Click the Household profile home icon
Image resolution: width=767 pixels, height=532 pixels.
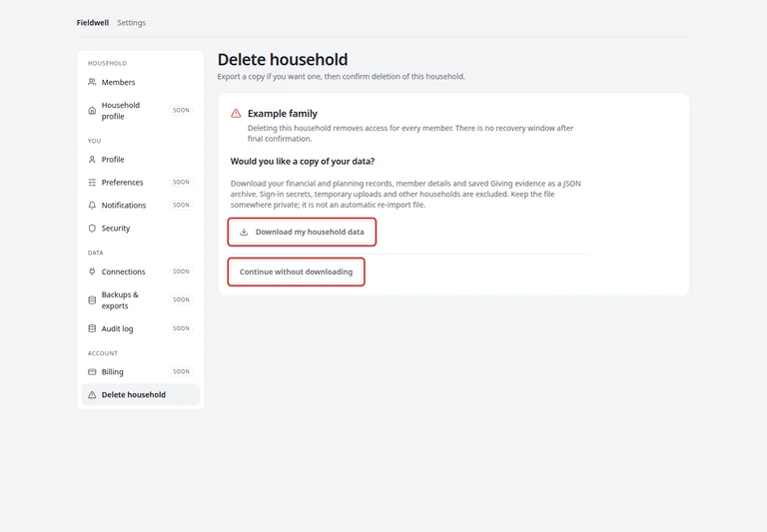[92, 111]
